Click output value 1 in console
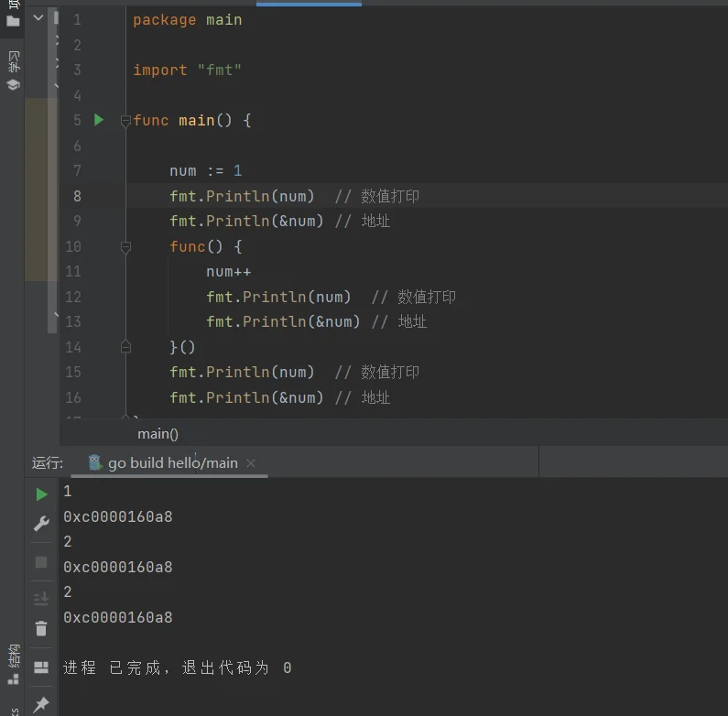 coord(68,492)
